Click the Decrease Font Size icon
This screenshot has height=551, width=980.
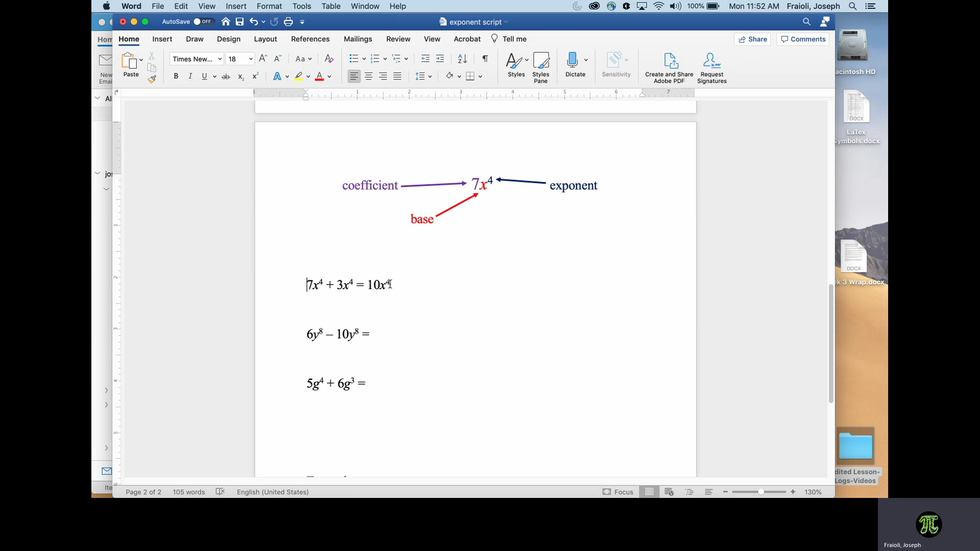(x=278, y=59)
